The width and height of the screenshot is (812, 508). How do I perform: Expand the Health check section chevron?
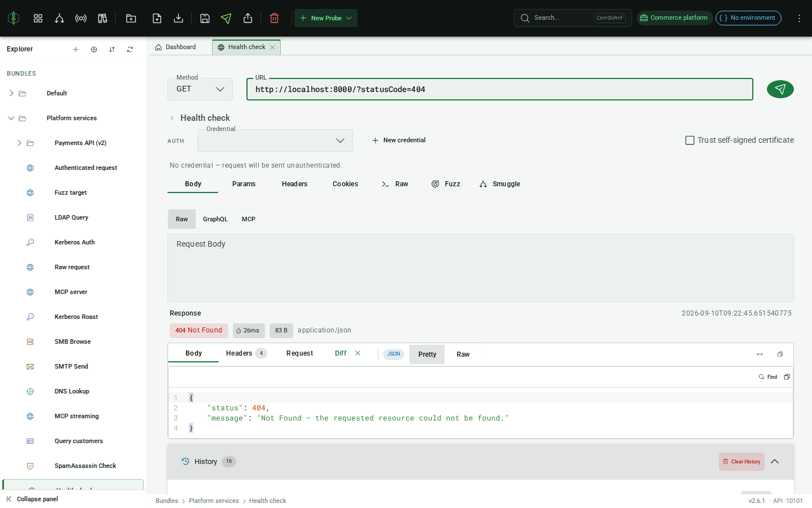tap(172, 118)
